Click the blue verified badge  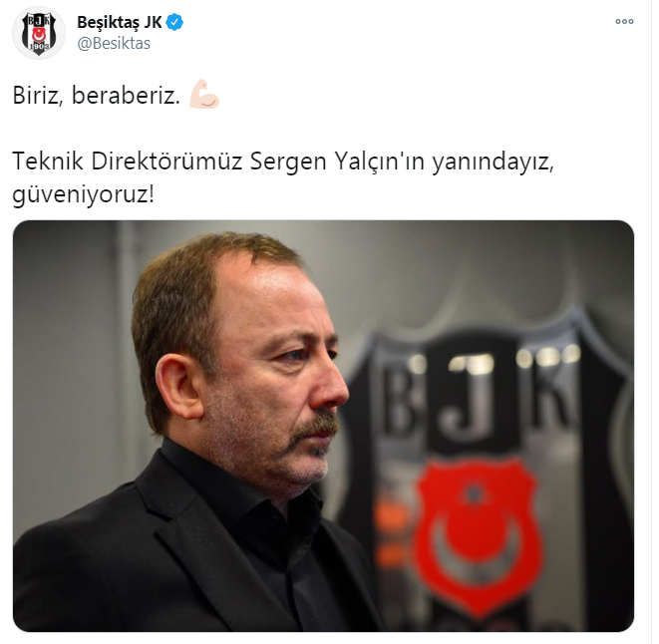[x=174, y=22]
